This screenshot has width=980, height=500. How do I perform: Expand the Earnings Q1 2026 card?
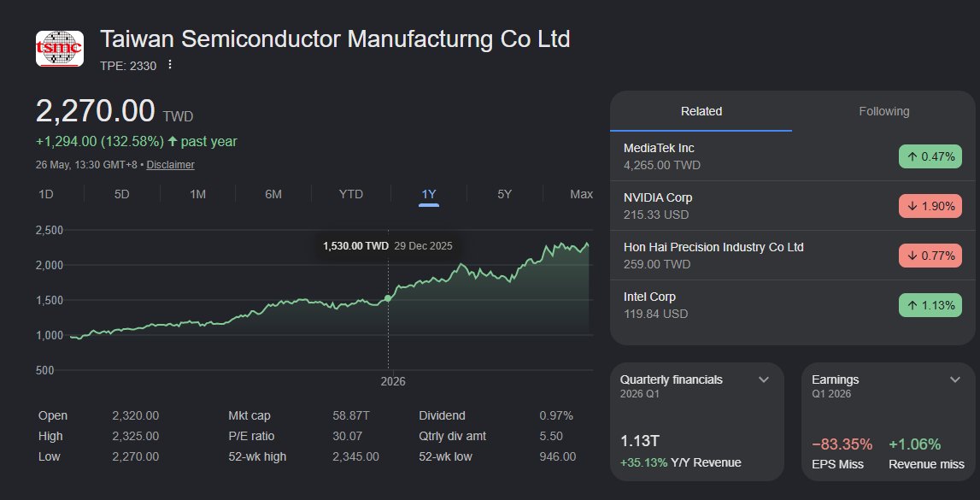coord(954,380)
